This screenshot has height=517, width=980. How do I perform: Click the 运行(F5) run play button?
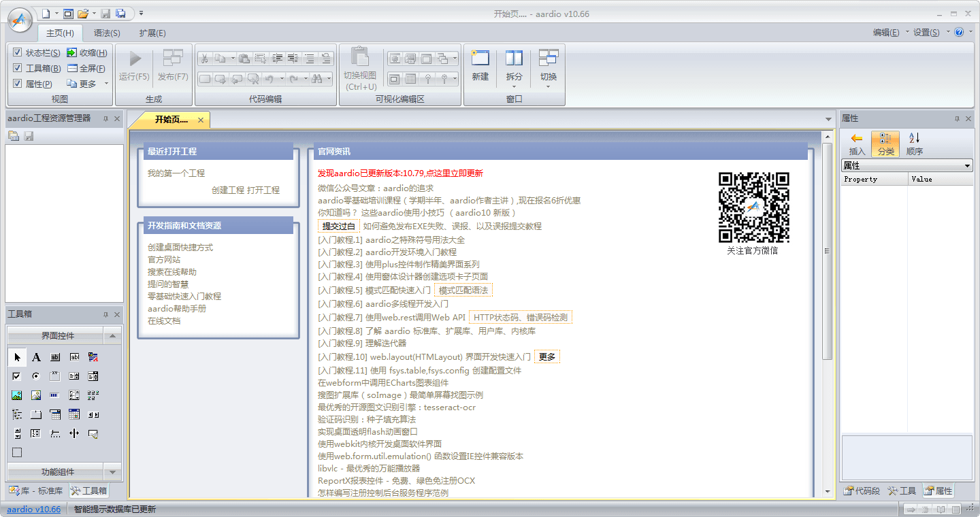point(134,65)
